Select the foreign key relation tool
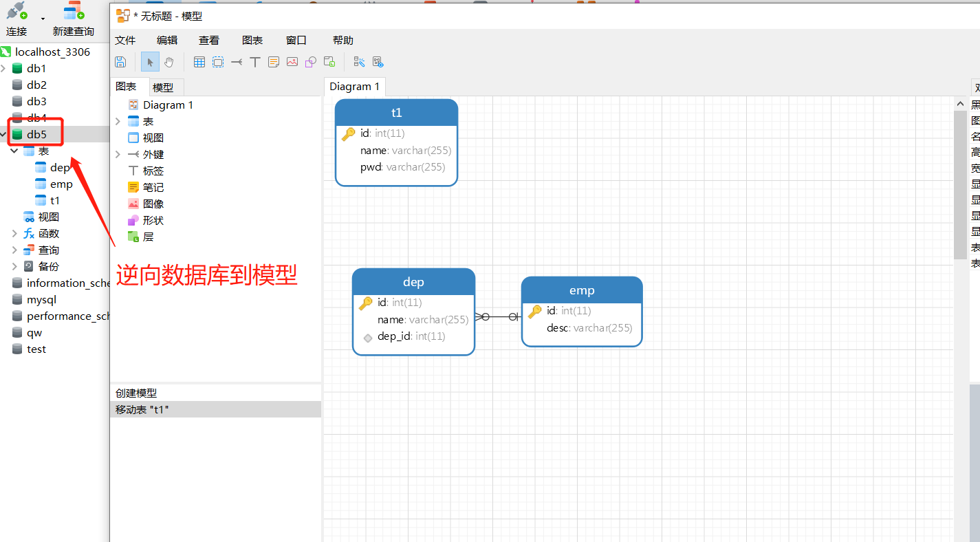 pyautogui.click(x=237, y=62)
